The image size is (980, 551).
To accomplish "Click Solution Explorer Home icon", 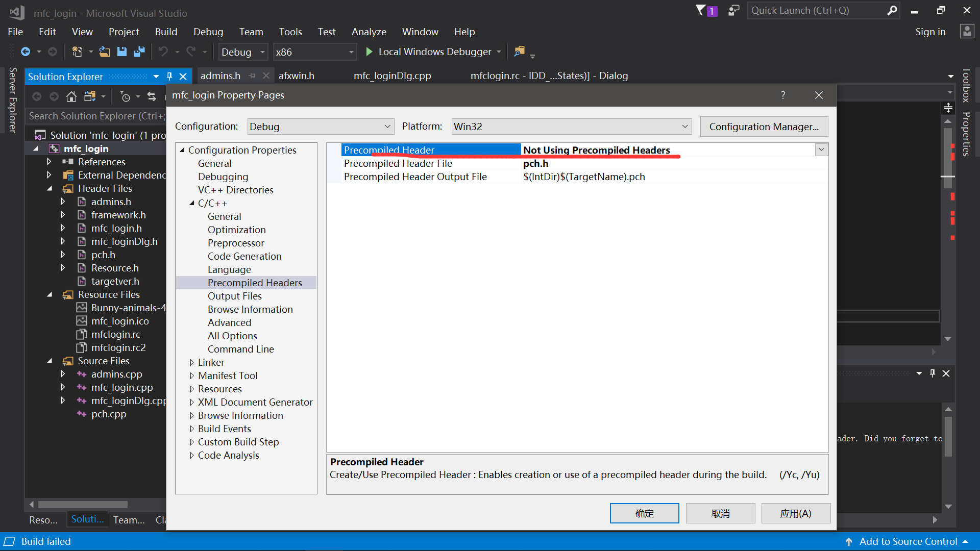I will pyautogui.click(x=71, y=96).
